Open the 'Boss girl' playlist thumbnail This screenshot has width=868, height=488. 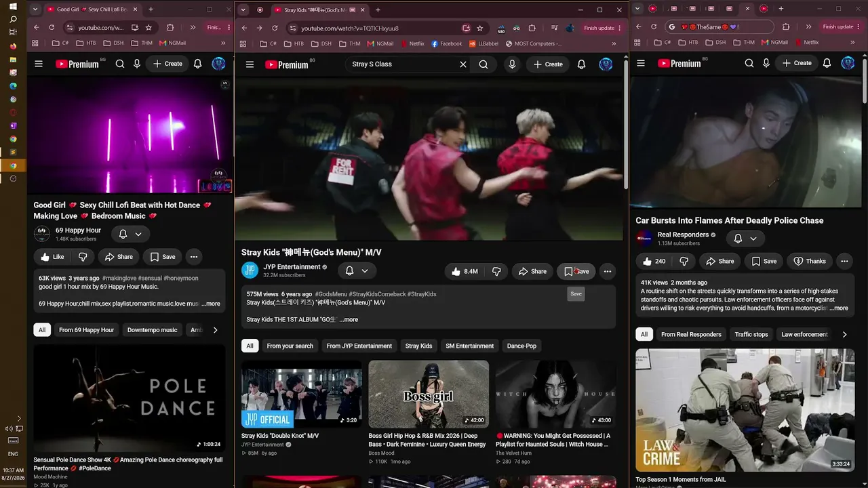pos(429,394)
